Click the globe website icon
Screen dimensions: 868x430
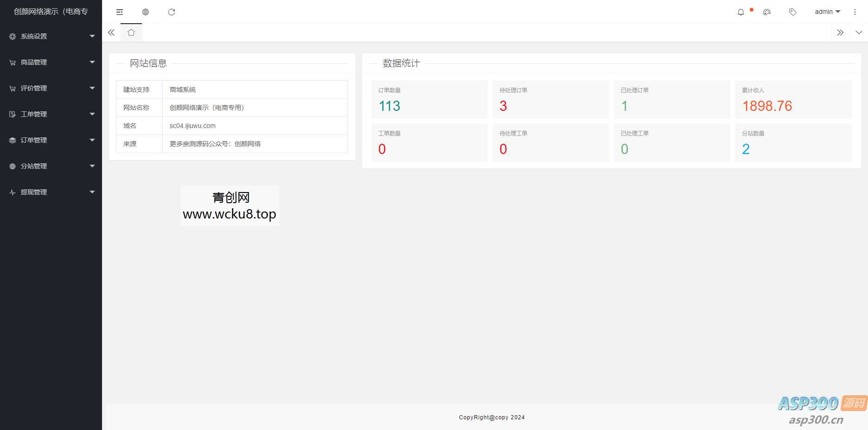146,12
